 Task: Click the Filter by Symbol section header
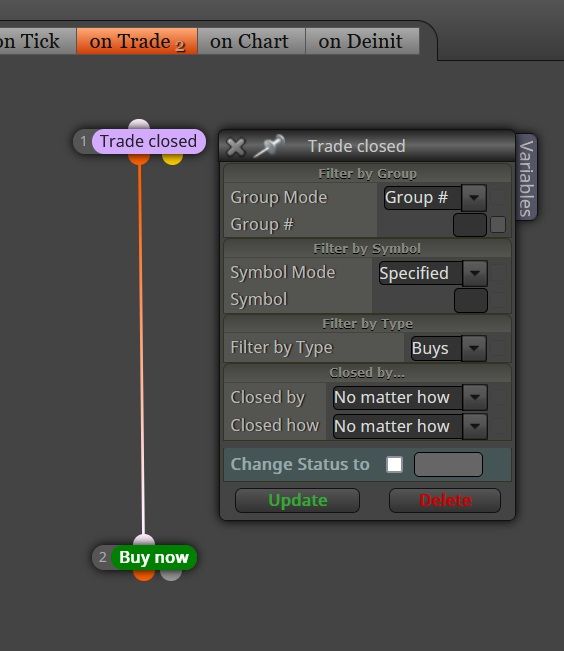[367, 248]
